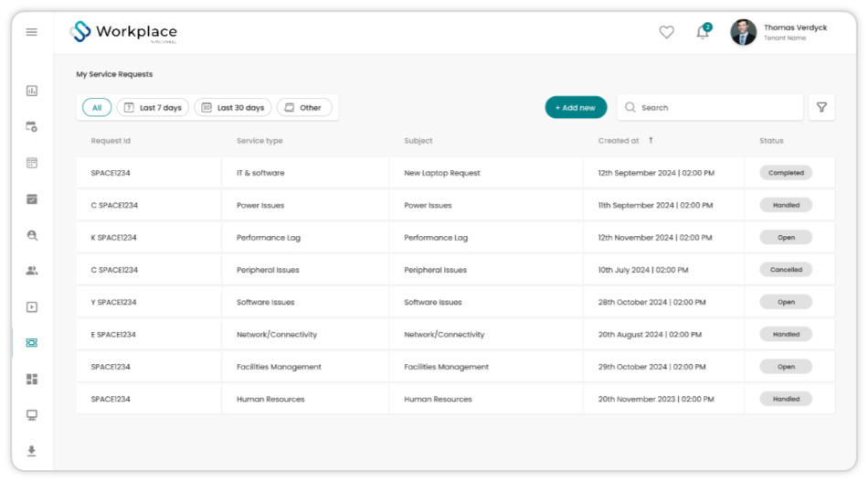The image size is (868, 482).
Task: Open the hamburger menu icon
Action: (32, 32)
